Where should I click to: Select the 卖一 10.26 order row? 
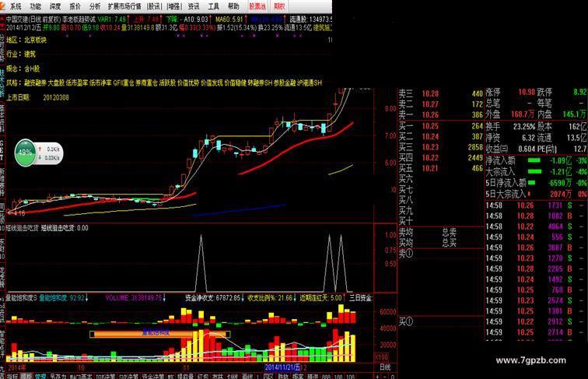(441, 114)
